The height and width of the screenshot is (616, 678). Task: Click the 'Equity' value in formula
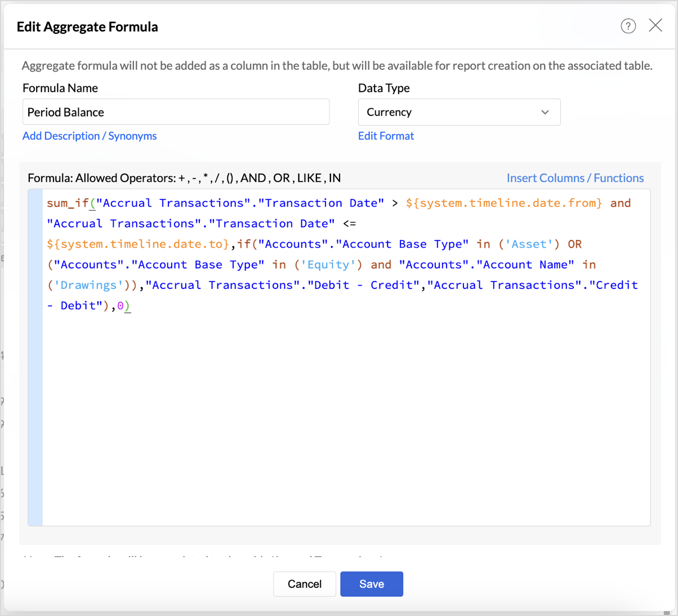coord(328,265)
